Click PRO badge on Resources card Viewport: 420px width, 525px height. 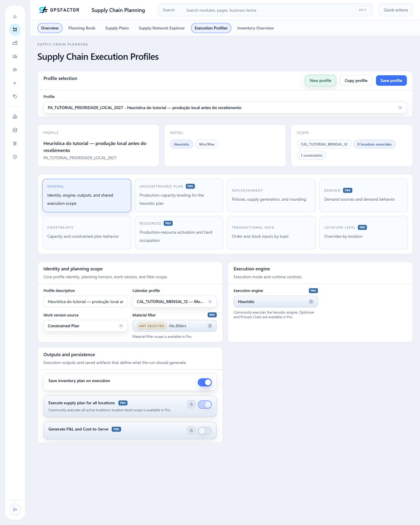[168, 223]
